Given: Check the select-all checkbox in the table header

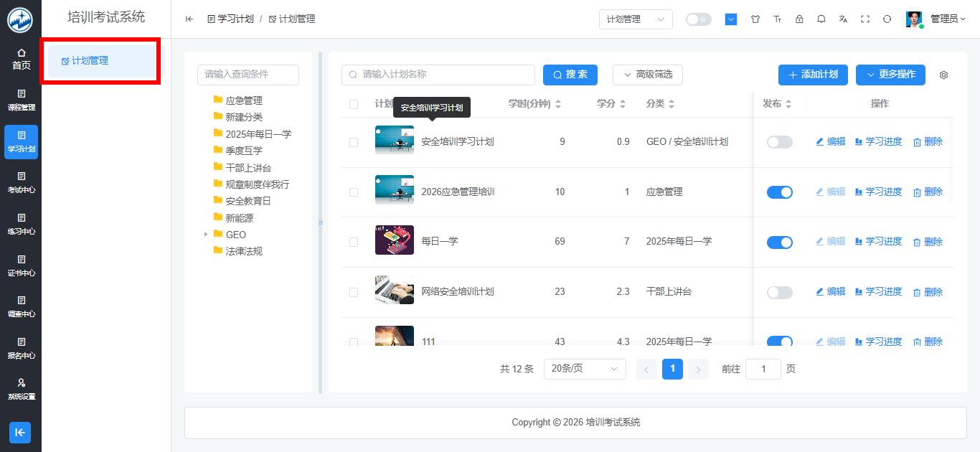Looking at the screenshot, I should tap(354, 103).
